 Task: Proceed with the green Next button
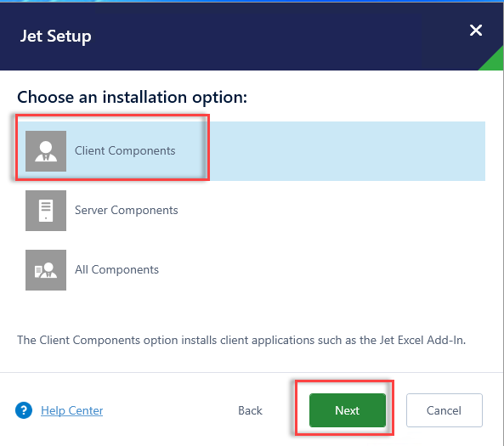click(348, 410)
